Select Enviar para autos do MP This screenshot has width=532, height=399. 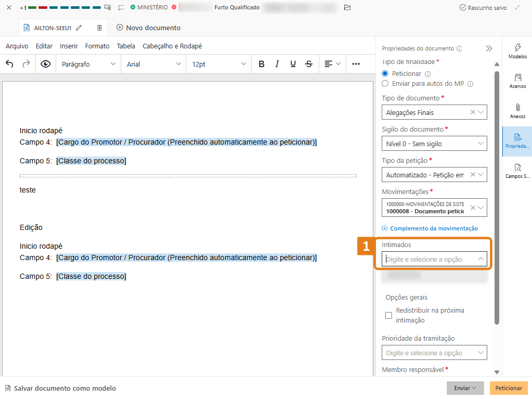pyautogui.click(x=385, y=84)
